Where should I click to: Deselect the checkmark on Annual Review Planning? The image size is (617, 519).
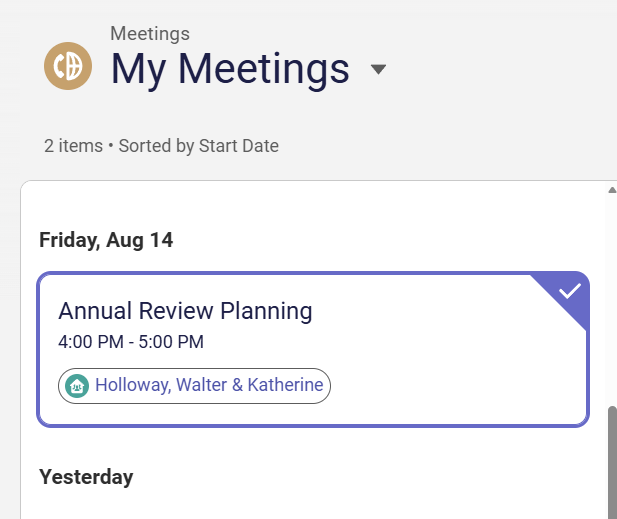point(570,292)
